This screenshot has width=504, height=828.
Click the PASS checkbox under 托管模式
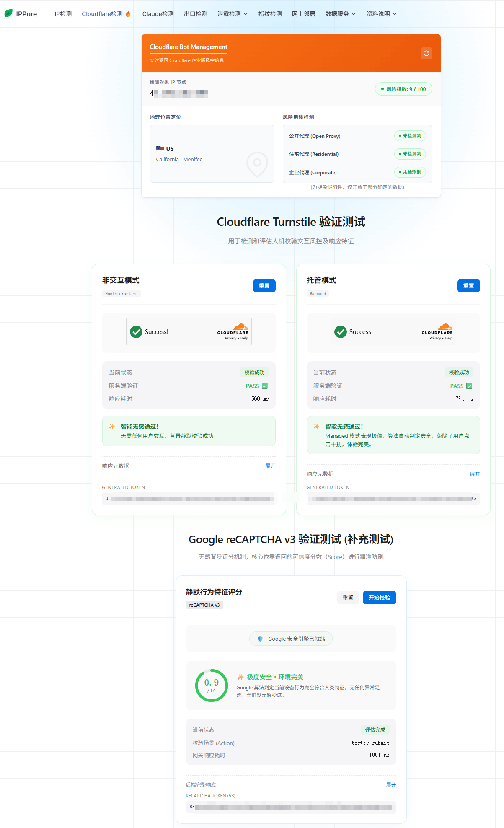(x=469, y=386)
